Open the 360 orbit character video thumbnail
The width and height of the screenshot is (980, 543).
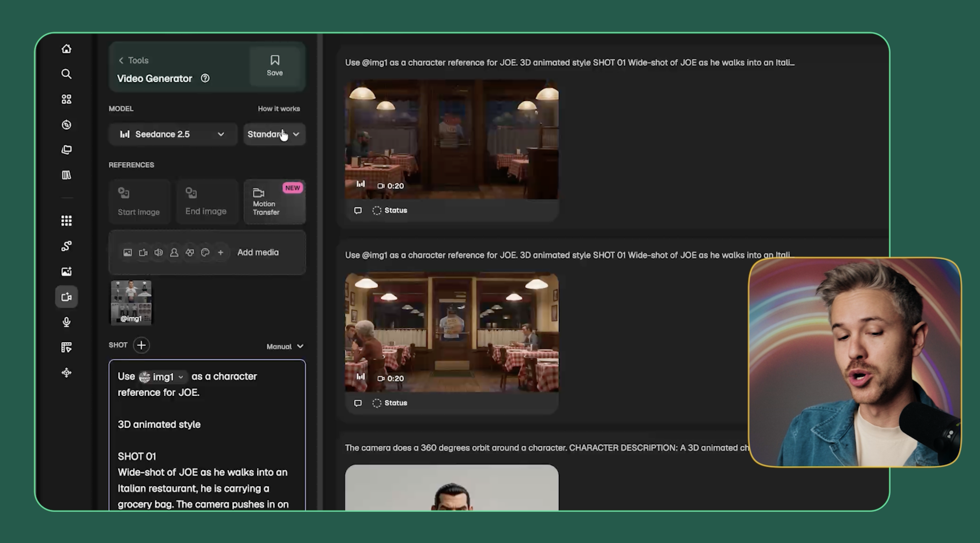point(452,487)
